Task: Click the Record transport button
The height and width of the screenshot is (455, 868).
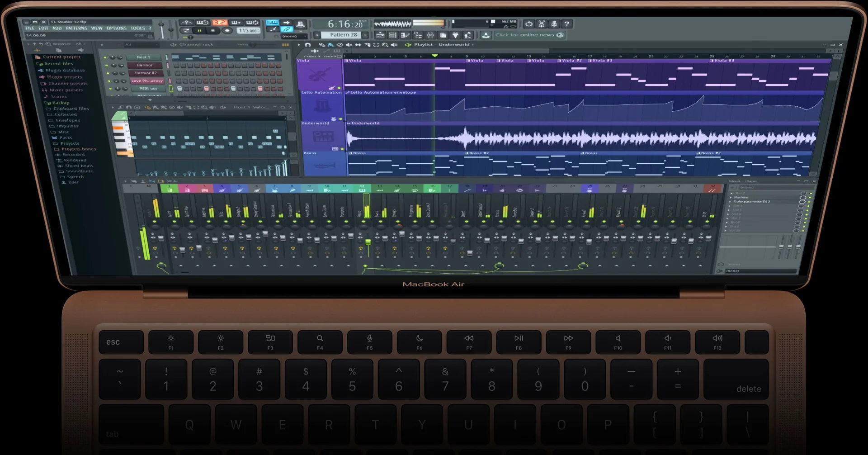Action: 227,31
